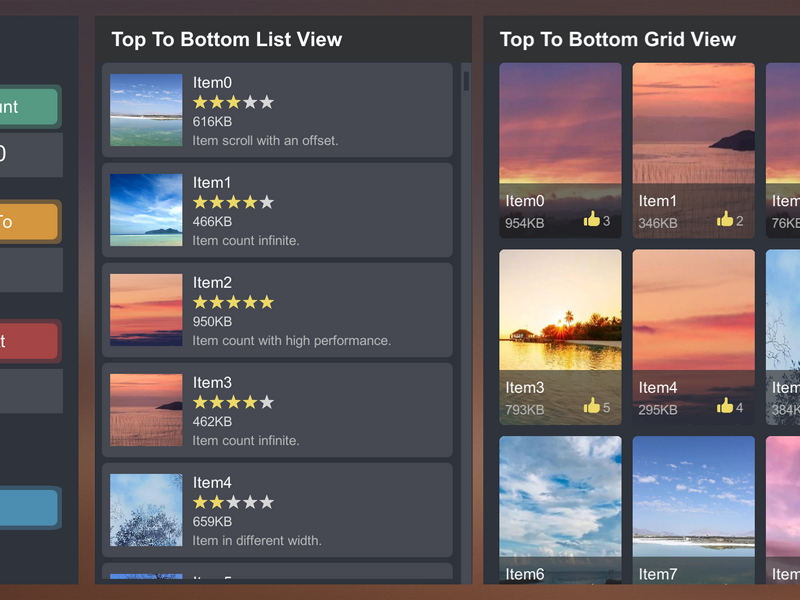800x600 pixels.
Task: Click 'Item scroll with an offset.' text
Action: pos(265,140)
